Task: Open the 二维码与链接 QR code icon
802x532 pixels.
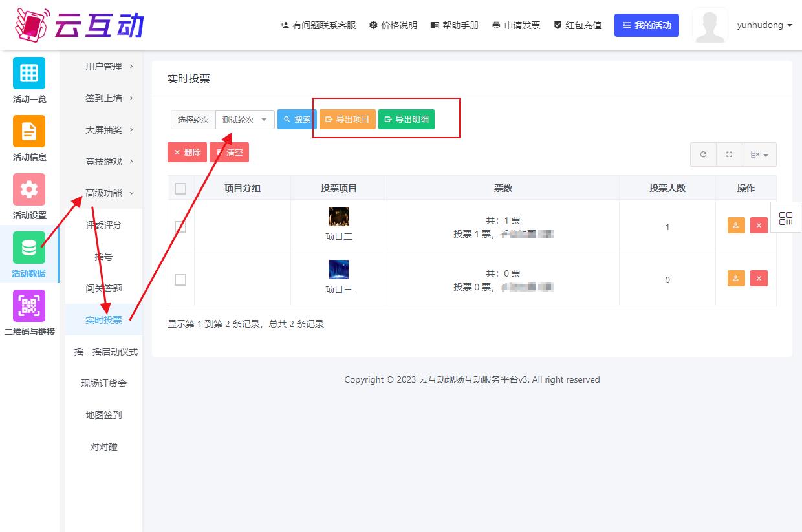Action: coord(29,306)
